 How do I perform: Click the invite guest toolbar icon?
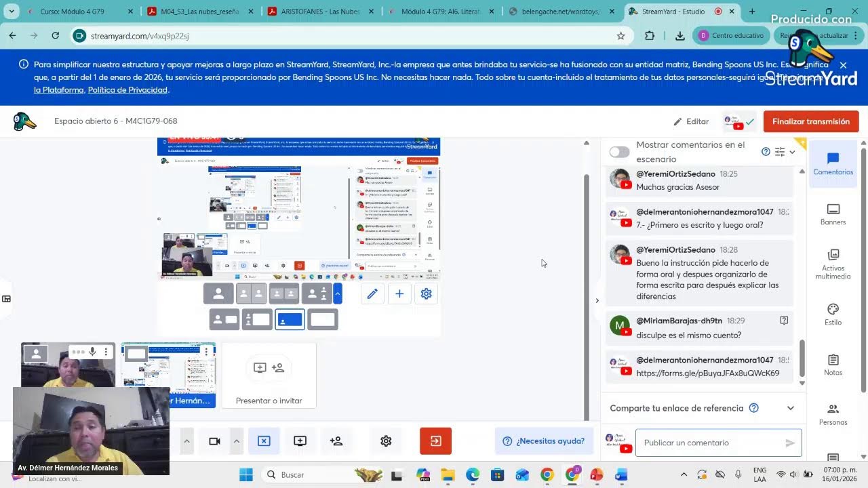coord(336,441)
